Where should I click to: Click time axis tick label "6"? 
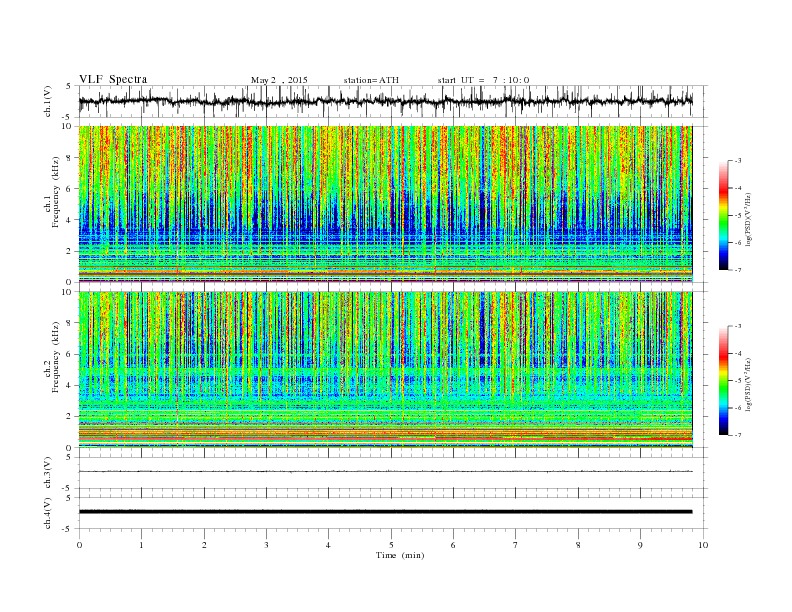[x=453, y=545]
